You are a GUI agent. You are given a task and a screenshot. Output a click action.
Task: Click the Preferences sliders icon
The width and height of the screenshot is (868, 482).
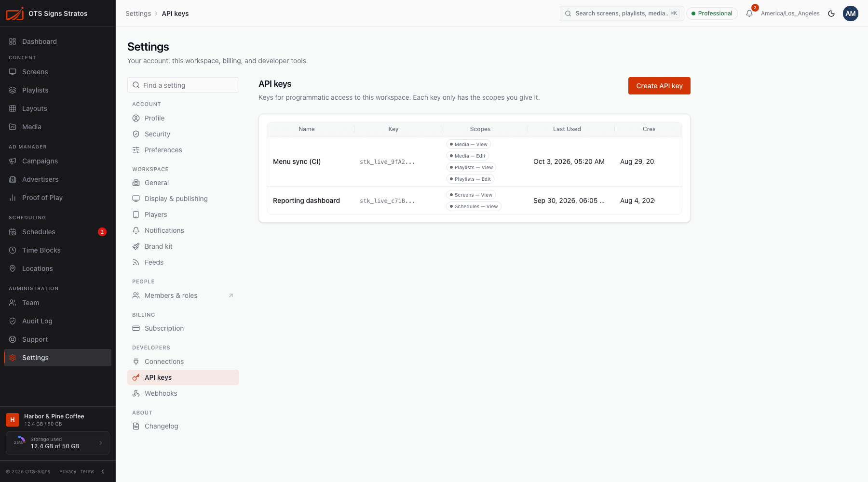coord(136,150)
